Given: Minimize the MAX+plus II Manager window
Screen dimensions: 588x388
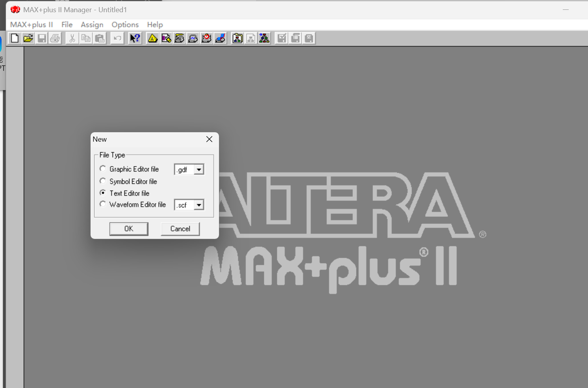Looking at the screenshot, I should (566, 9).
